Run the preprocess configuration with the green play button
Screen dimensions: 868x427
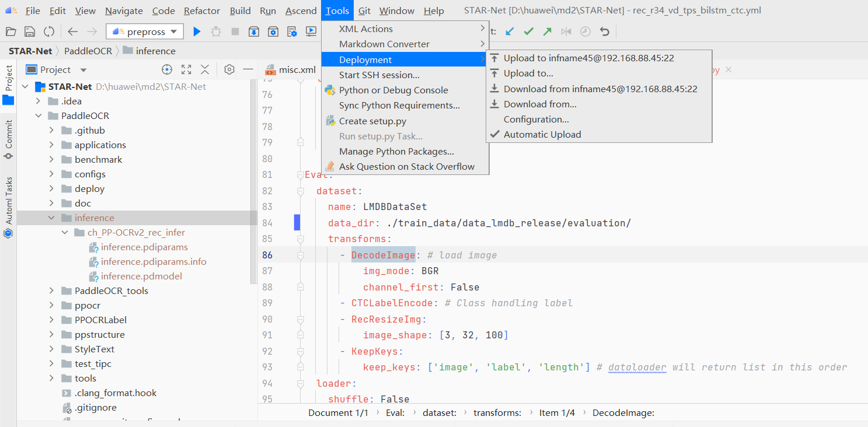pyautogui.click(x=197, y=32)
